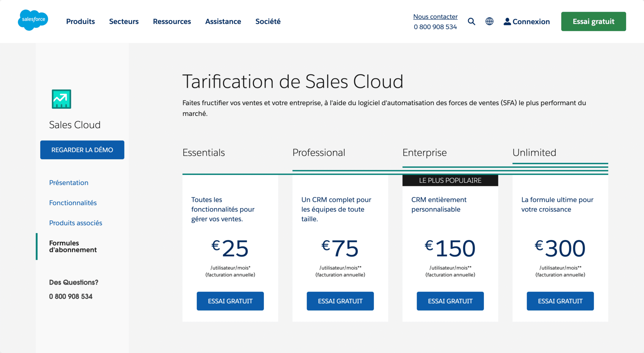Select Présentation in the sidebar
Viewport: 644px width, 353px height.
[x=68, y=182]
